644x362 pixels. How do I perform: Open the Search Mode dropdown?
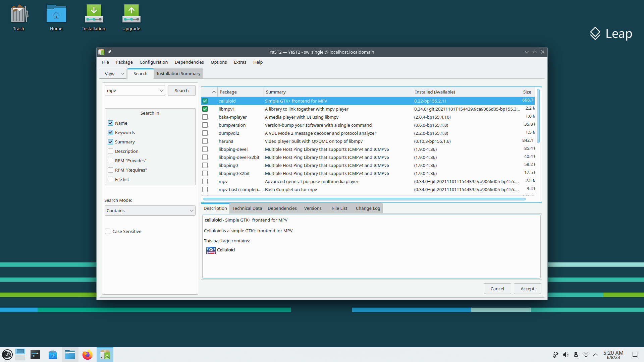click(150, 210)
